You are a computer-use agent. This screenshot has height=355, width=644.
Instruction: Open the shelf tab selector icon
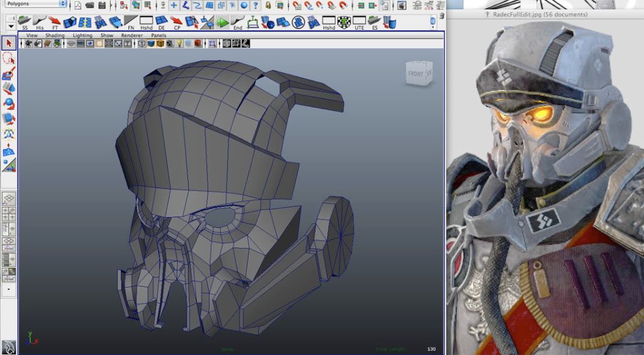[x=11, y=19]
